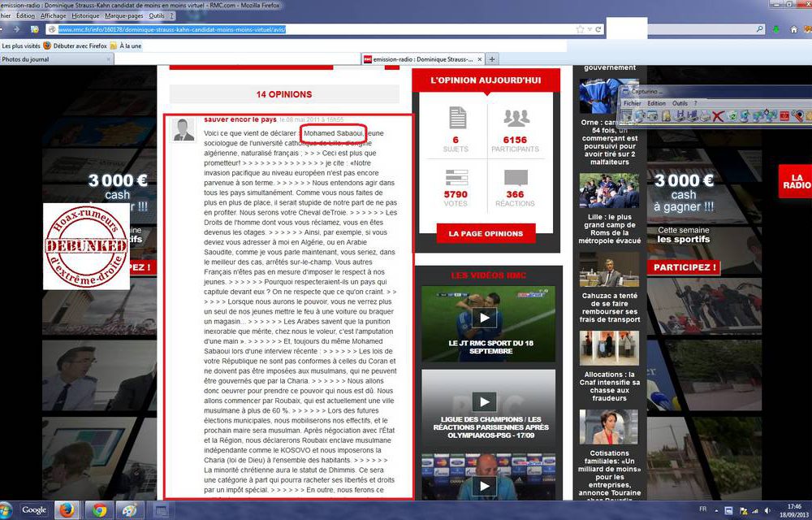The height and width of the screenshot is (520, 812).
Task: Click the Sujets document icon
Action: coord(457,118)
